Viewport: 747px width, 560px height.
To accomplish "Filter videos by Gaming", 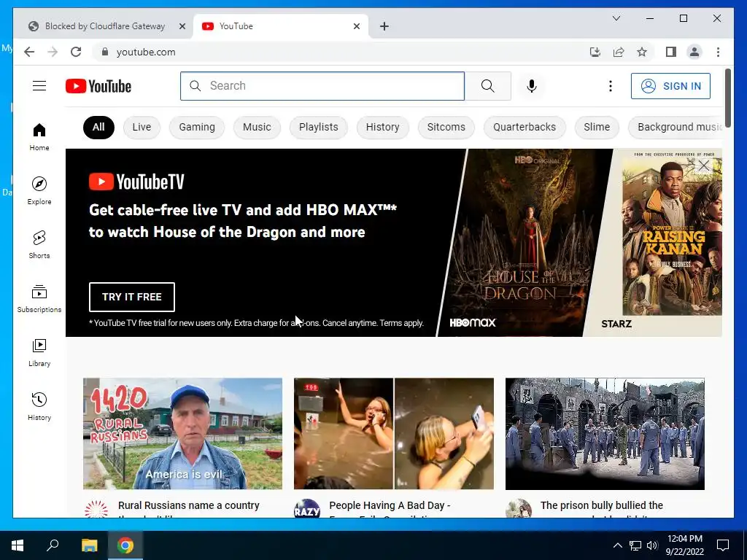I will click(x=197, y=127).
